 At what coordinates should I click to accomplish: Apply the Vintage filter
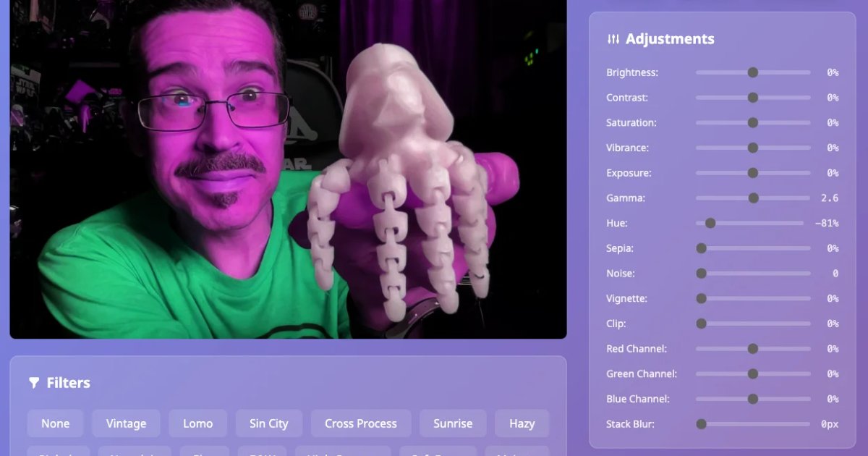(126, 423)
